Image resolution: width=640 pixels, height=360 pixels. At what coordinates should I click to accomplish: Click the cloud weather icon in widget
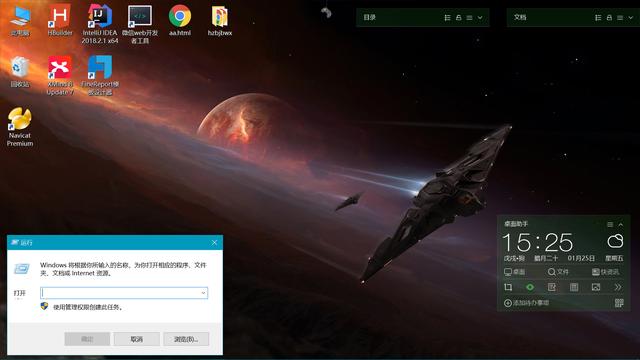pos(615,241)
